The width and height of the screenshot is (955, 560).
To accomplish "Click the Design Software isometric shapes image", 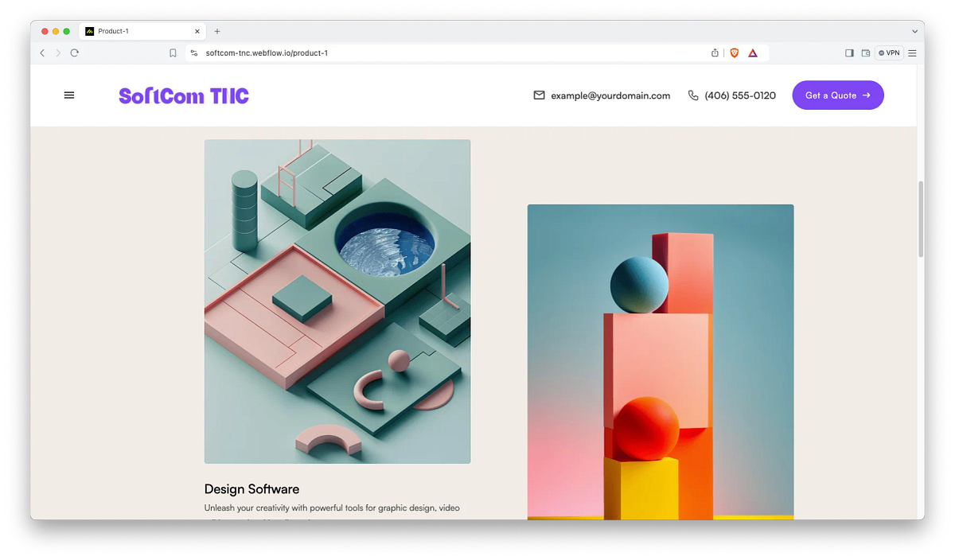I will point(337,301).
